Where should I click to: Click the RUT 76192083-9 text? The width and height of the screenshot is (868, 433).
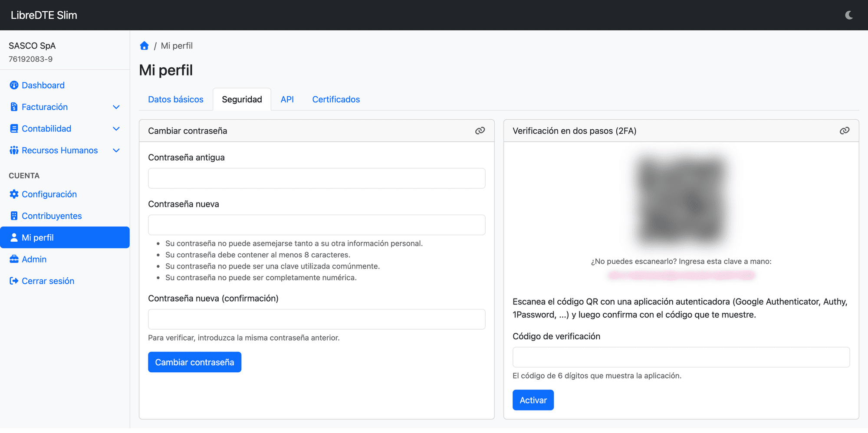point(30,59)
